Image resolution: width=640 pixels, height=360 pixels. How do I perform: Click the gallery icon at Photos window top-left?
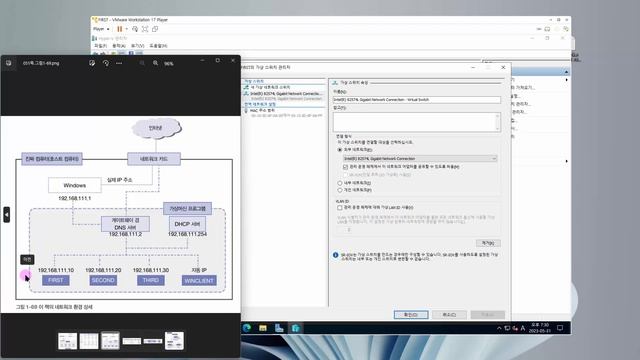point(9,63)
